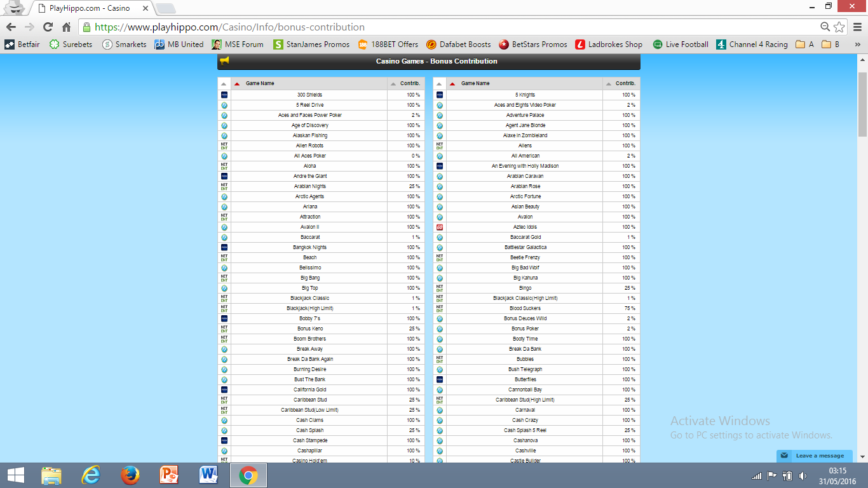Click provider icon beside Aztec Idols

click(x=439, y=227)
